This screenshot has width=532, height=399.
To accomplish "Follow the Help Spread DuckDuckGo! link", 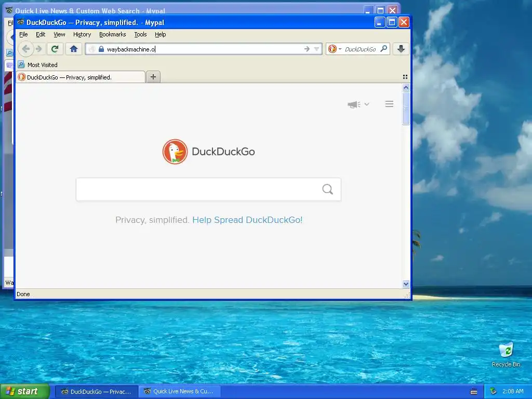I will point(247,220).
